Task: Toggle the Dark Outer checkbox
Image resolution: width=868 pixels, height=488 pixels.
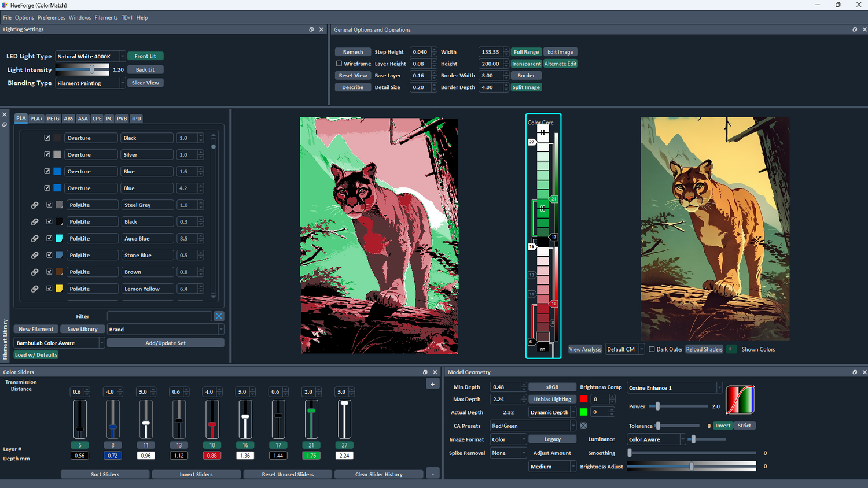Action: tap(651, 349)
